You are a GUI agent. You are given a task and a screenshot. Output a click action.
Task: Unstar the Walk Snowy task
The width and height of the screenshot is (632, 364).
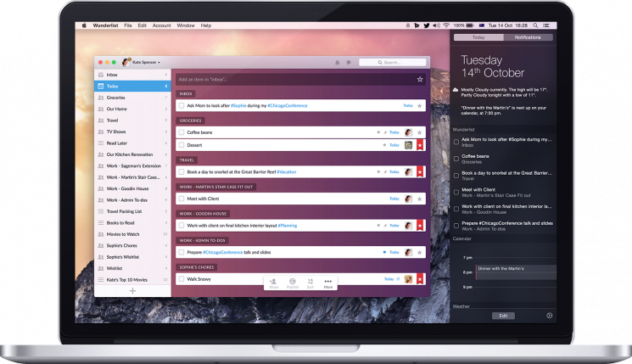pyautogui.click(x=420, y=279)
